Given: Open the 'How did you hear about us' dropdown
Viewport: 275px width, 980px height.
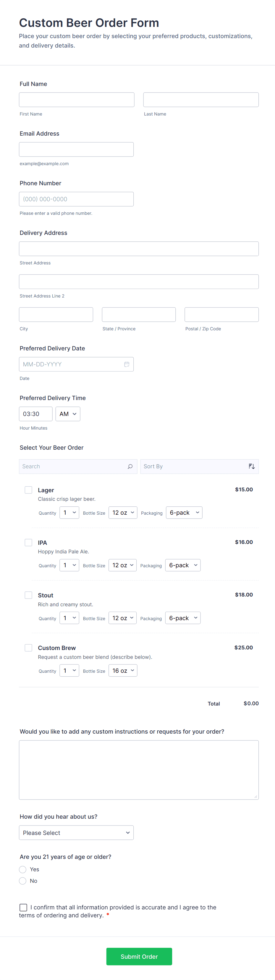Looking at the screenshot, I should point(76,833).
